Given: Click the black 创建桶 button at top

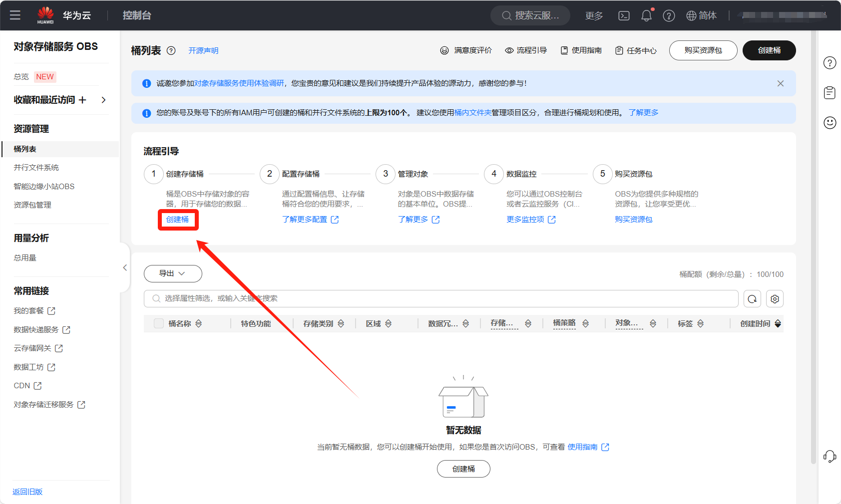Looking at the screenshot, I should [769, 50].
